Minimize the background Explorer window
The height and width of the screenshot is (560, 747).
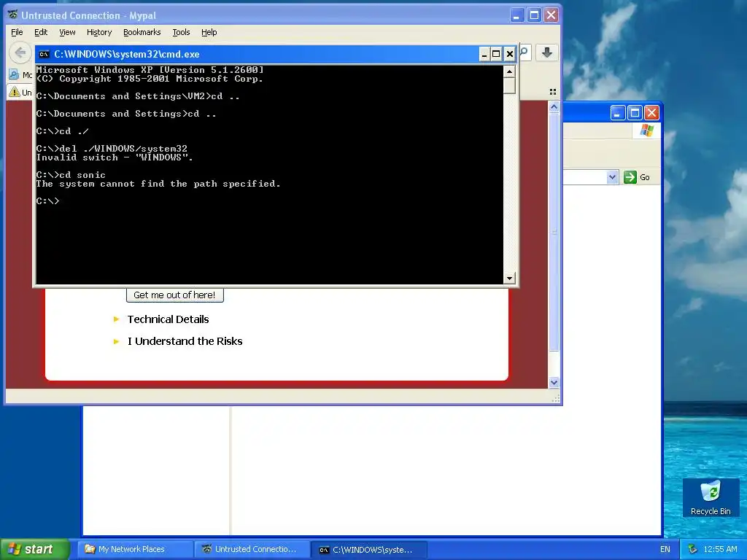click(617, 113)
